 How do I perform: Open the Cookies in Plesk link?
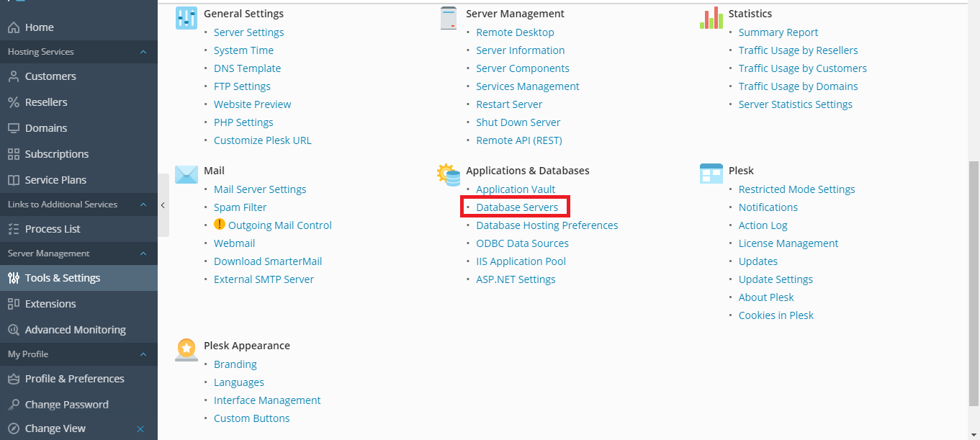coord(776,315)
